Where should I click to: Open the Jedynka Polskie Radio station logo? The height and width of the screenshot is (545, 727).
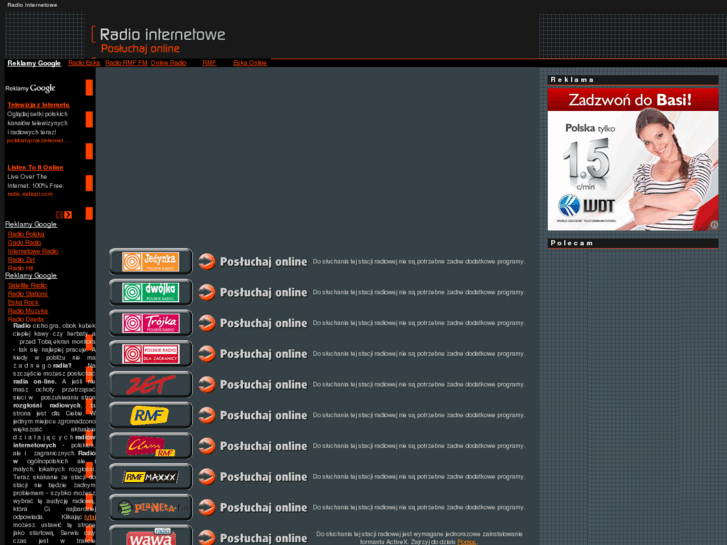pyautogui.click(x=151, y=262)
